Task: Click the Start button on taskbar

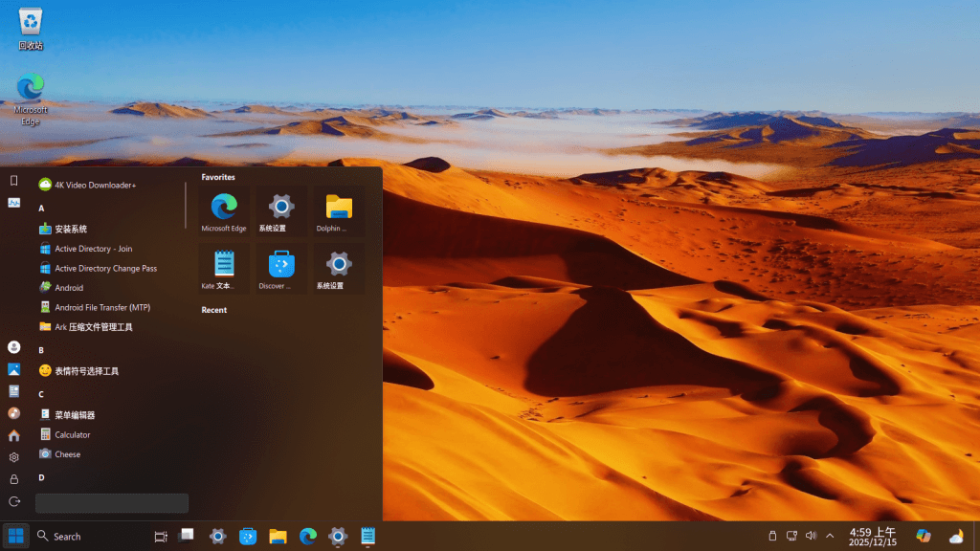Action: click(15, 536)
